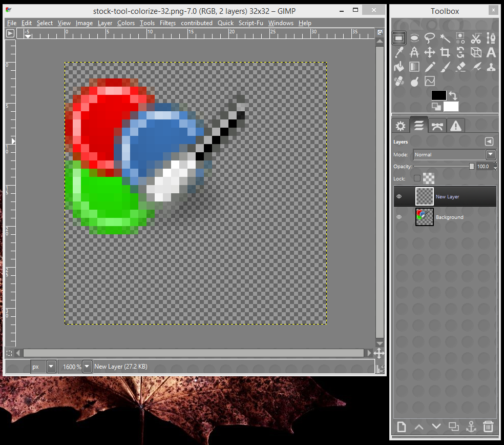This screenshot has height=445, width=504.
Task: Select the Rectangle Select tool
Action: point(399,38)
